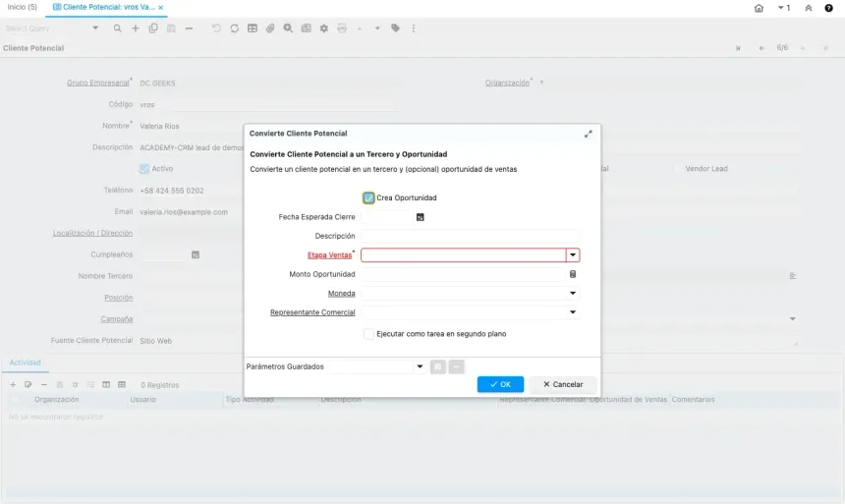The image size is (845, 504).
Task: Click the report icon next to gear
Action: [307, 28]
